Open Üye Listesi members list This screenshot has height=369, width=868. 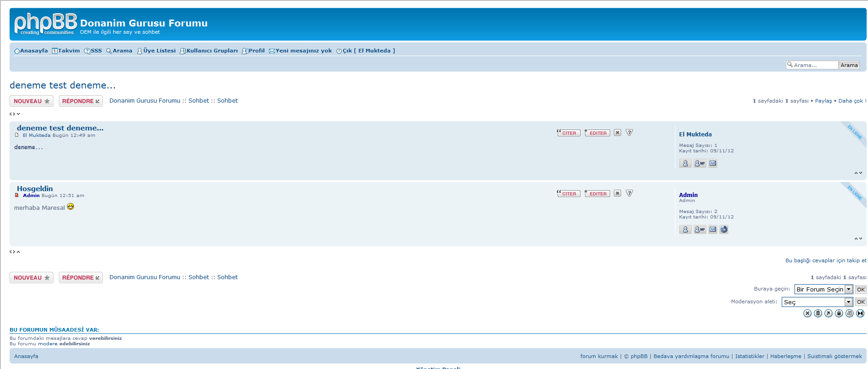pos(156,51)
